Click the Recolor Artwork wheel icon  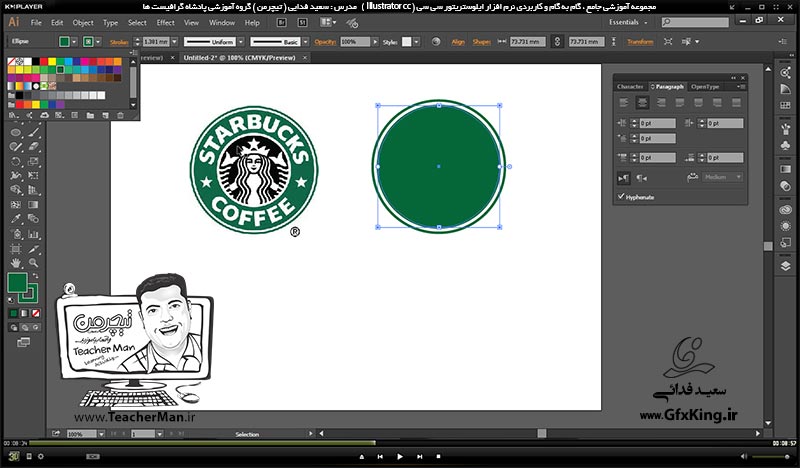click(436, 42)
